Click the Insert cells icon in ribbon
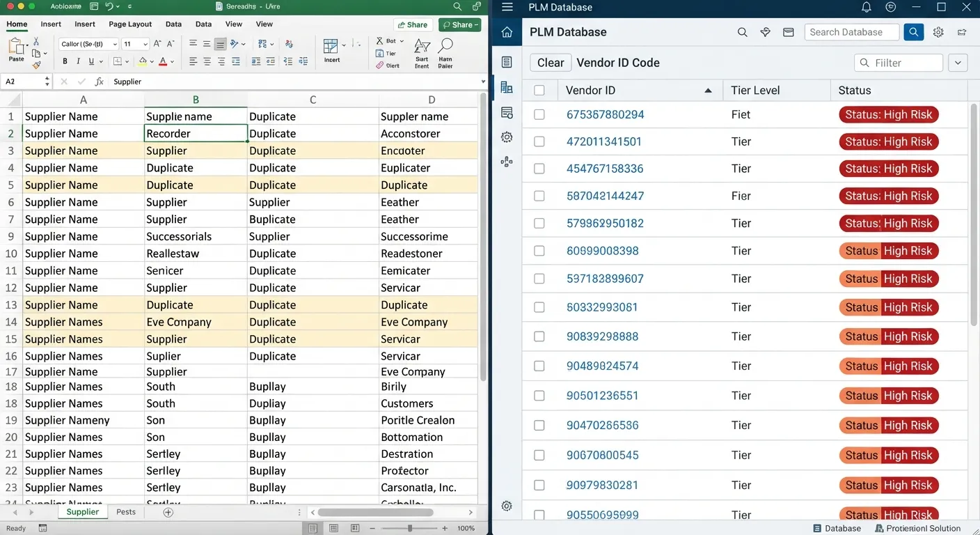The height and width of the screenshot is (535, 980). point(331,47)
